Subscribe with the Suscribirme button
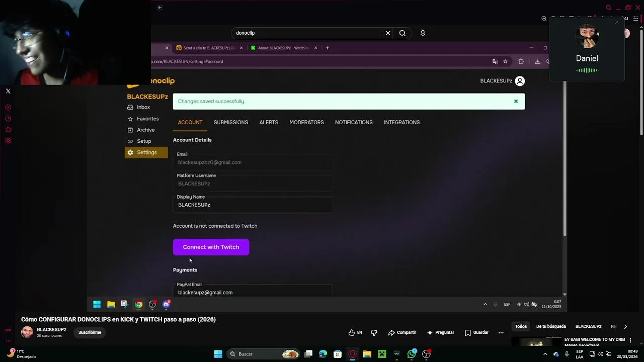 90,332
